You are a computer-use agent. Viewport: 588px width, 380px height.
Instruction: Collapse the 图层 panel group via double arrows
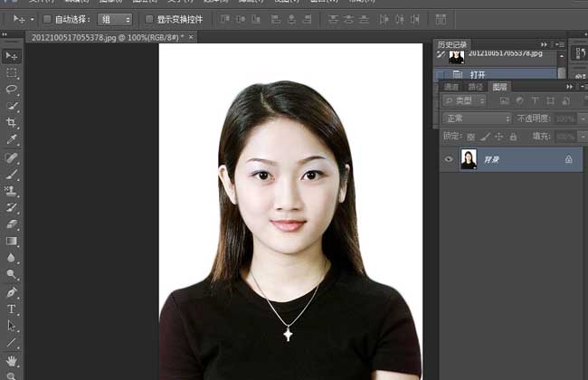pyautogui.click(x=569, y=87)
